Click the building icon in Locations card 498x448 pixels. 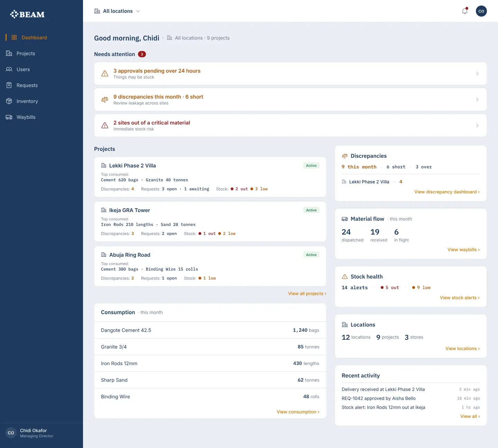pos(345,324)
